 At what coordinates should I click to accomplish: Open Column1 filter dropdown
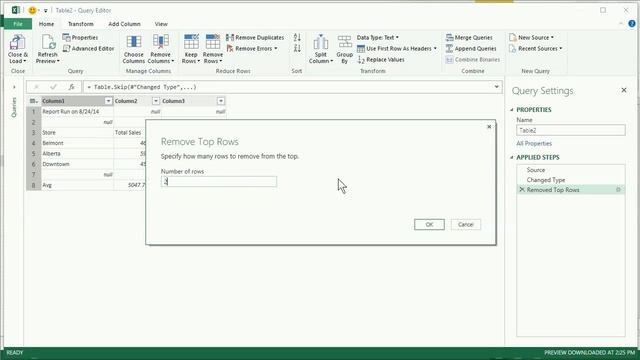point(108,101)
